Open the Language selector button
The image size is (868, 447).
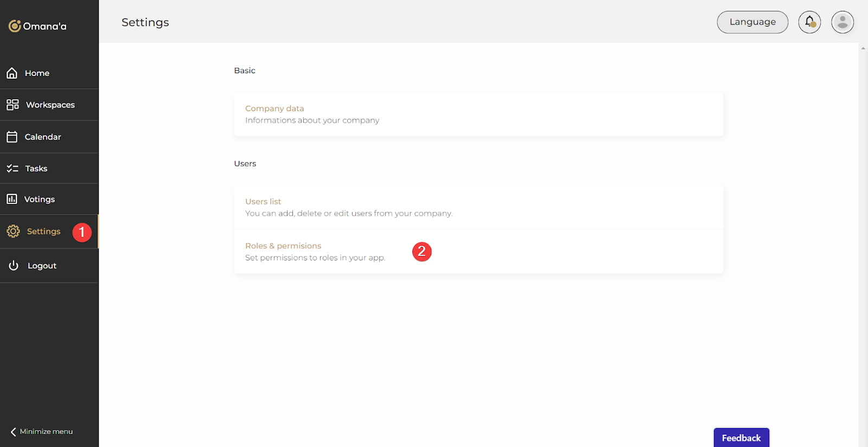point(752,22)
